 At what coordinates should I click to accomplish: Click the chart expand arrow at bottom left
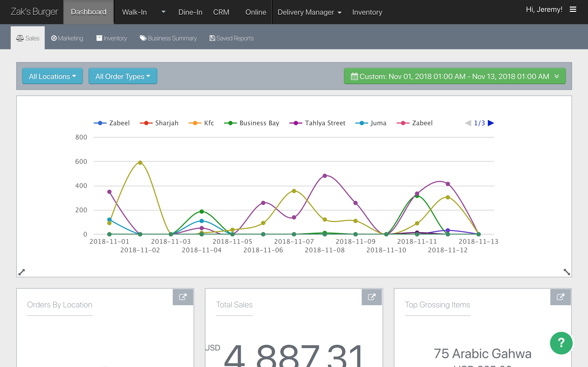(x=22, y=272)
